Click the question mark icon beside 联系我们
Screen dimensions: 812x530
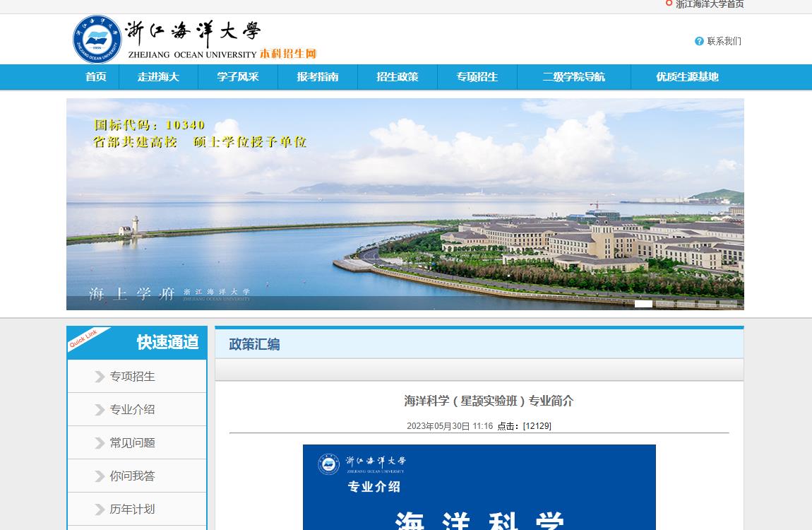699,41
